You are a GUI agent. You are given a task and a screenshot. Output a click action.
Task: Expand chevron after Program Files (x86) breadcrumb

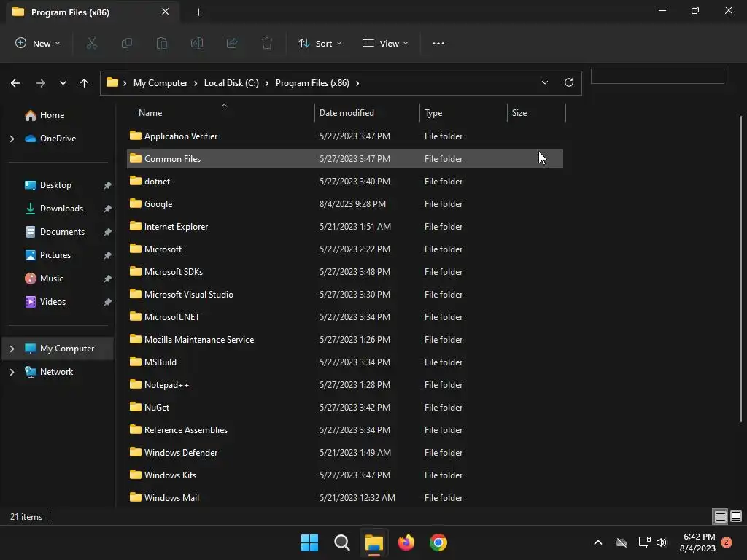click(357, 83)
